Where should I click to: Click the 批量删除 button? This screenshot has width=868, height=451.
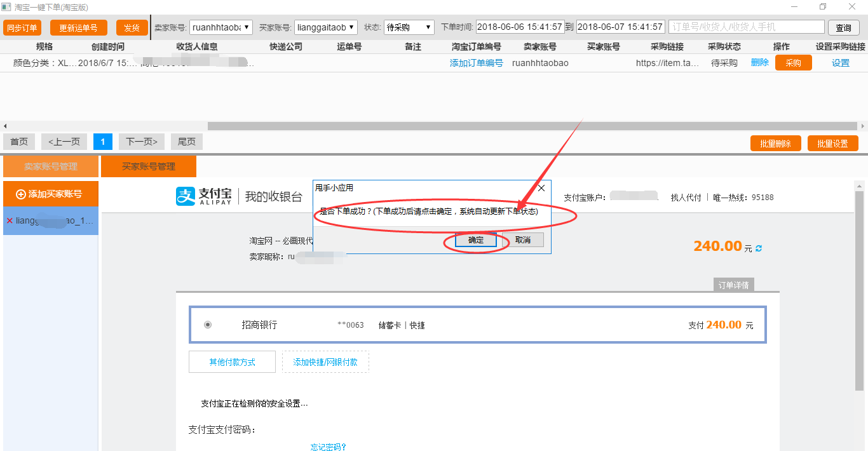pos(775,144)
